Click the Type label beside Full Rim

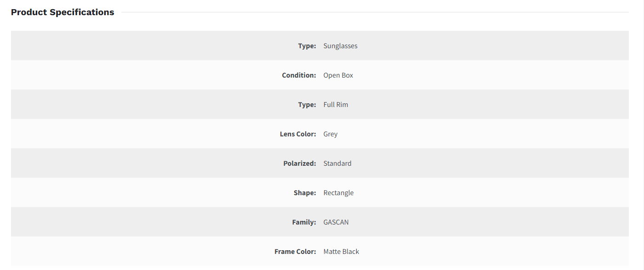pyautogui.click(x=307, y=105)
